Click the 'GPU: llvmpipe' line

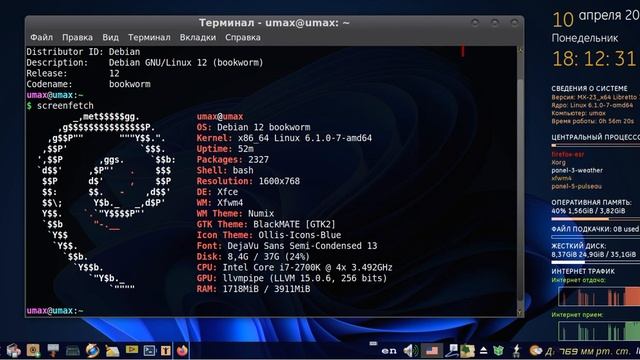pos(292,278)
